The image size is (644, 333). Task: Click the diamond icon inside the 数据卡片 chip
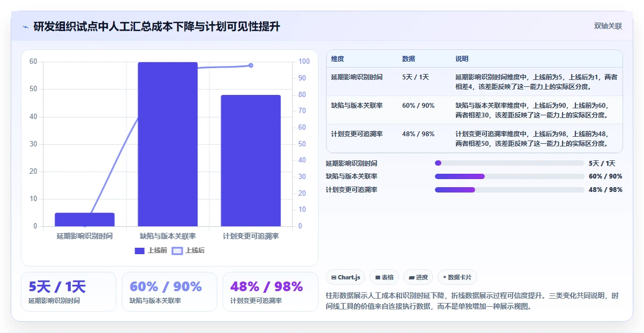[445, 277]
